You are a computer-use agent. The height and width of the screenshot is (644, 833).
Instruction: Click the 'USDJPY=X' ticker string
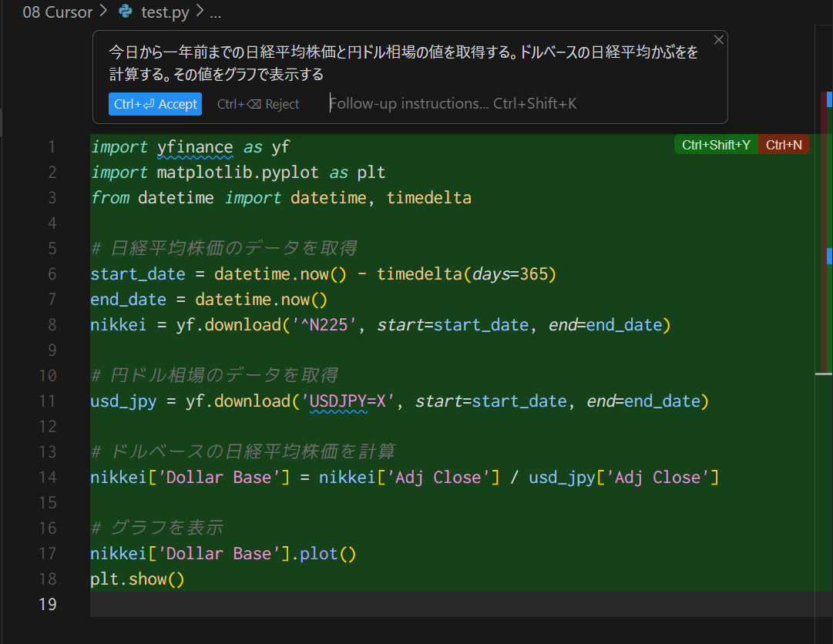348,401
